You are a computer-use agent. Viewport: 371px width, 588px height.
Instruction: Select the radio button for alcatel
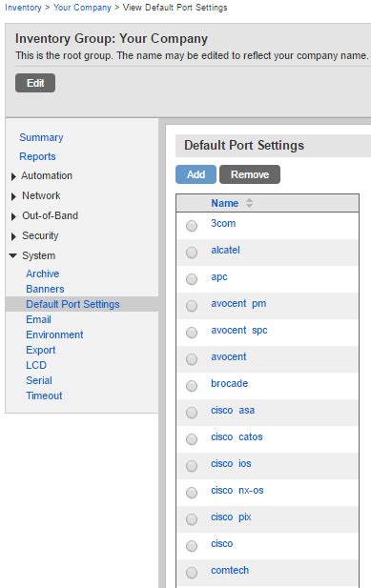click(192, 253)
